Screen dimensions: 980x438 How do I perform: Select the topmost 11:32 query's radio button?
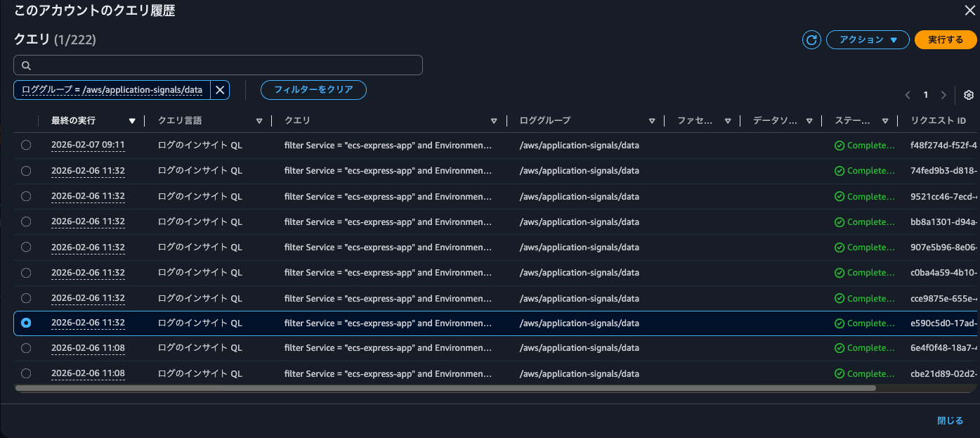pyautogui.click(x=26, y=170)
